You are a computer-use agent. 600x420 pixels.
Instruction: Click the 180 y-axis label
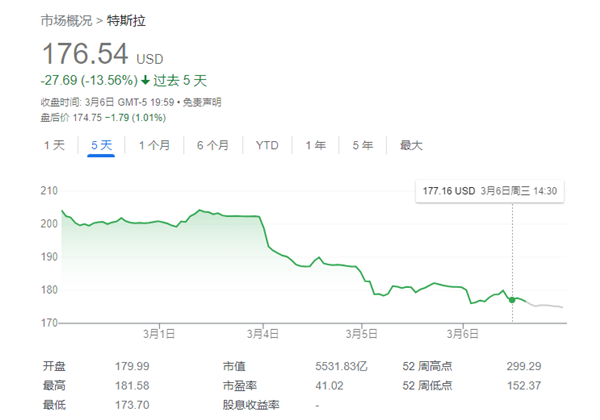click(x=49, y=290)
